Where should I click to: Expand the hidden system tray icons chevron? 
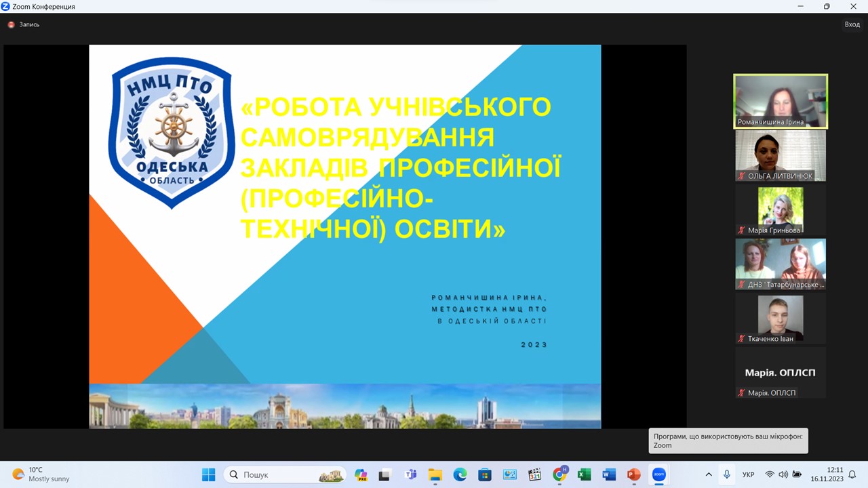pos(709,474)
